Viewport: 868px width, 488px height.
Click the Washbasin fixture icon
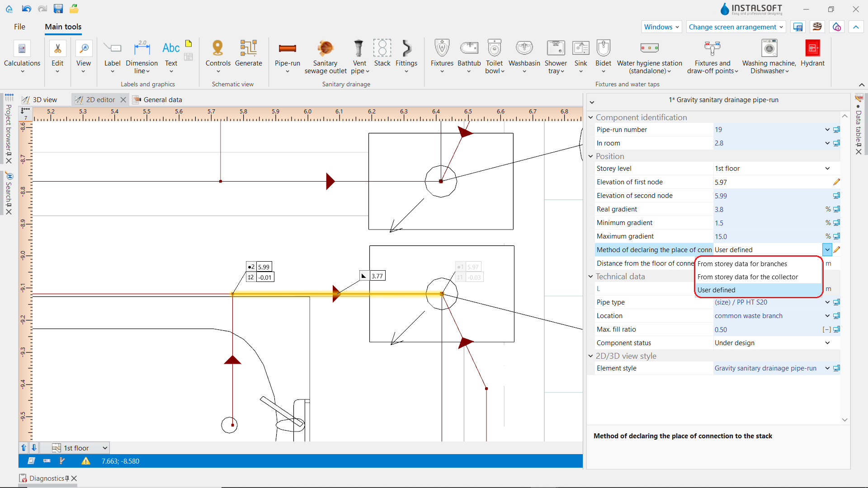[x=524, y=48]
